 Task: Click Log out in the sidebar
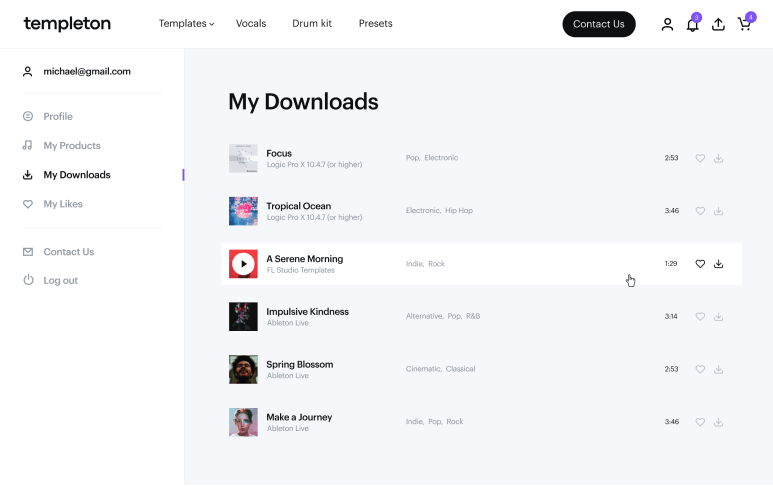click(60, 281)
